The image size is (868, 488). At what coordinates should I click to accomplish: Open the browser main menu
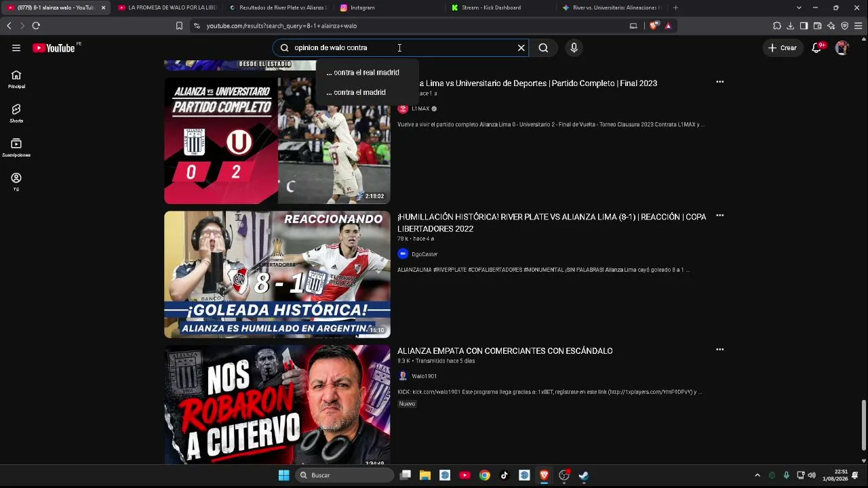[859, 26]
